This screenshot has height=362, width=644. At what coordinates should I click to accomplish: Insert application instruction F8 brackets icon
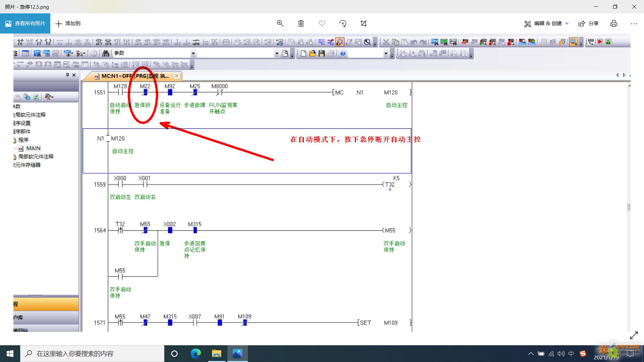[48, 42]
